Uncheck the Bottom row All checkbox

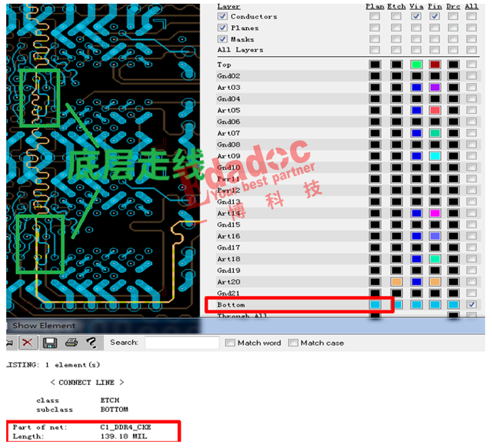click(471, 305)
